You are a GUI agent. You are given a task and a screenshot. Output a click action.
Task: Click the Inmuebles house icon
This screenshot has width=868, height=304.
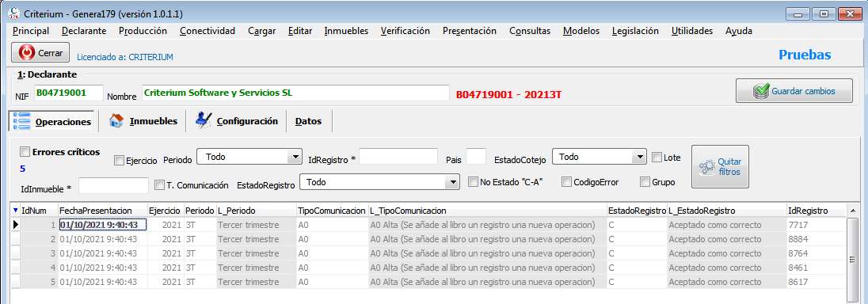point(116,120)
